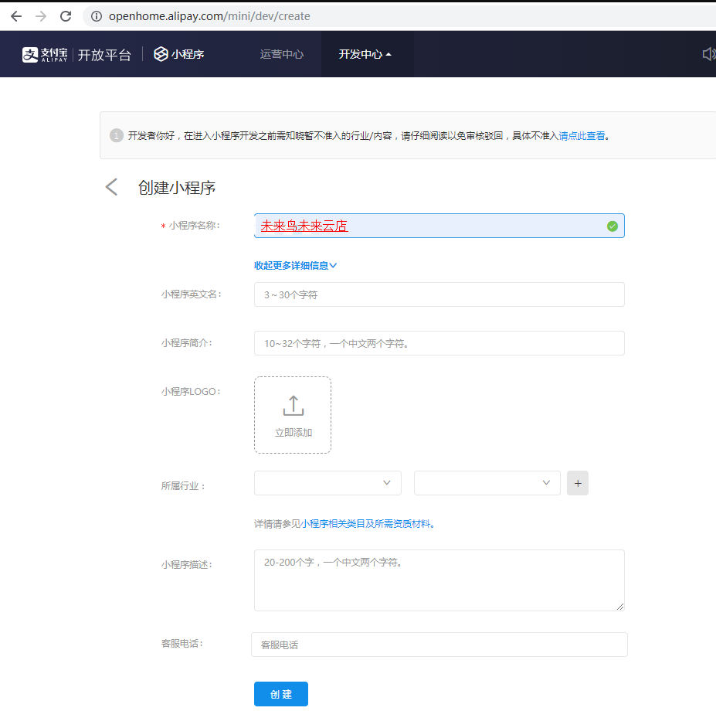716x728 pixels.
Task: Click the mini program cube icon
Action: click(x=161, y=54)
